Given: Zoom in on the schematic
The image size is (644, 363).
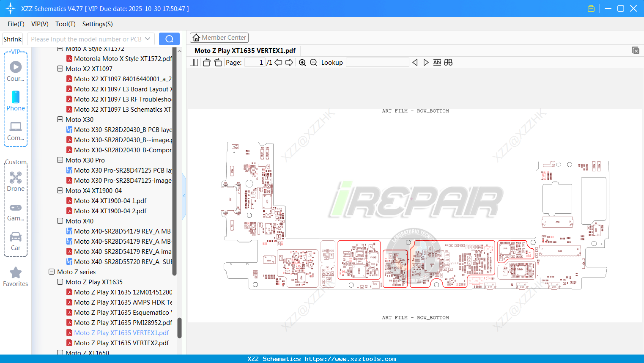Looking at the screenshot, I should (302, 63).
